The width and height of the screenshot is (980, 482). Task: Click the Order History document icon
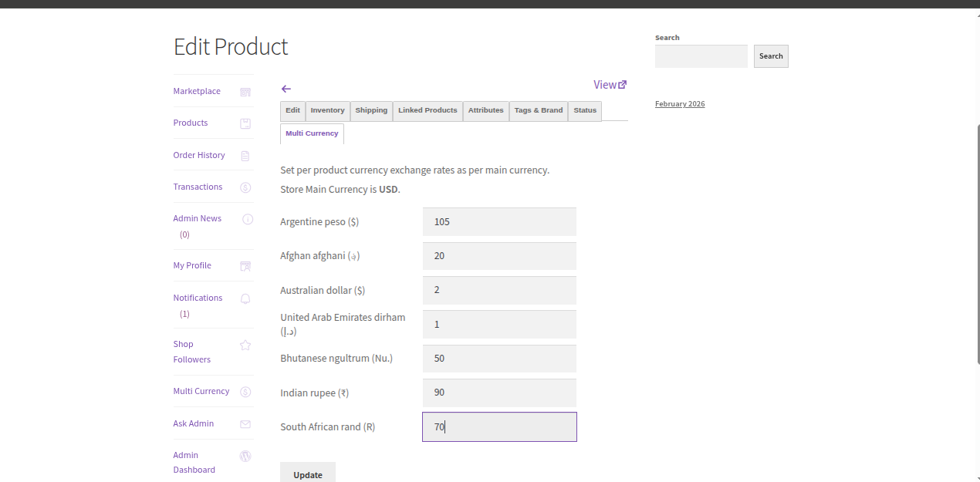pos(245,156)
